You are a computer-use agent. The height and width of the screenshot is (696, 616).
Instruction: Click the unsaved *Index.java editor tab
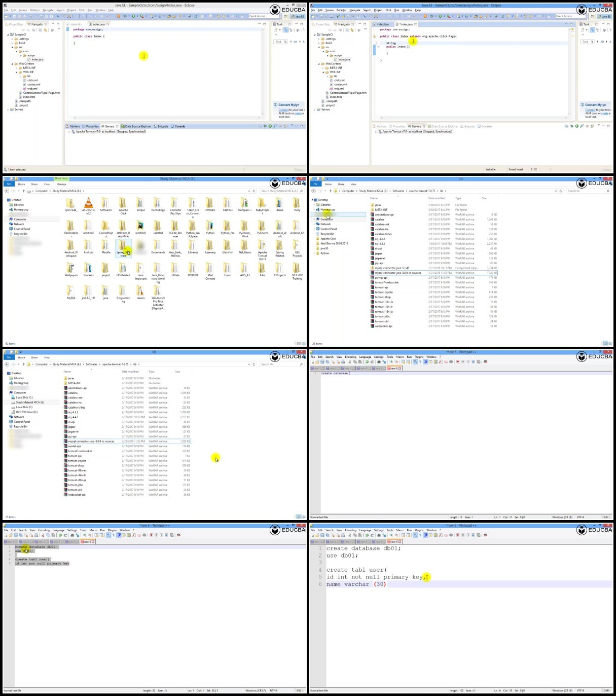(407, 24)
